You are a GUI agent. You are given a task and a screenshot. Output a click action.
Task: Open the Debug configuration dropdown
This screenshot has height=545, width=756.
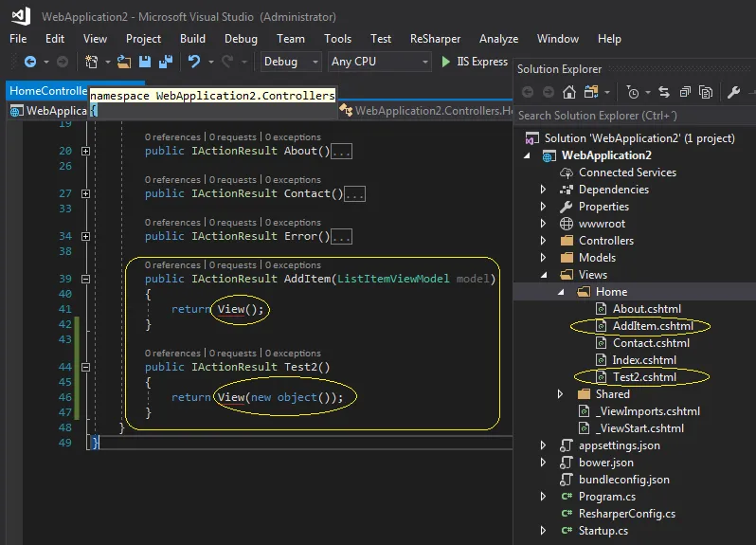point(292,62)
